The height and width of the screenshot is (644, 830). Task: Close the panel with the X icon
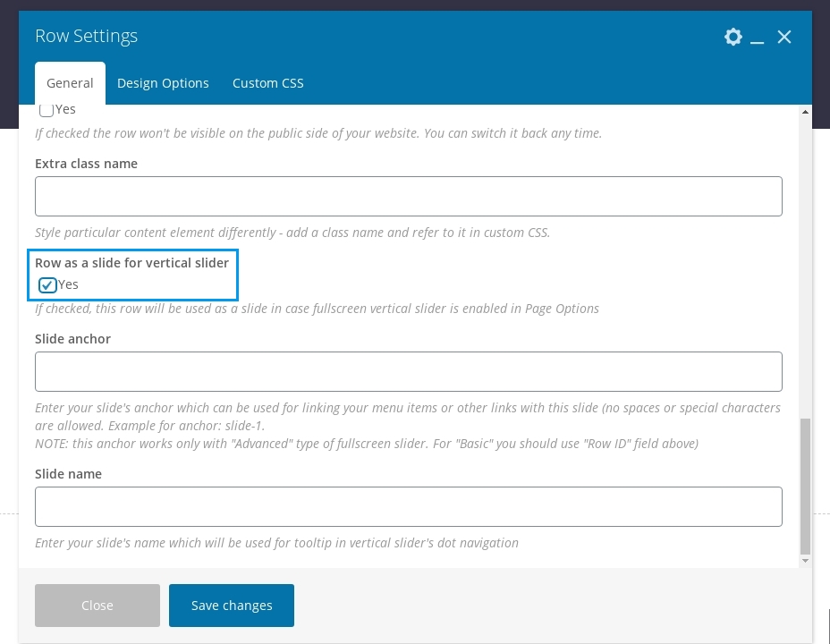click(x=784, y=37)
